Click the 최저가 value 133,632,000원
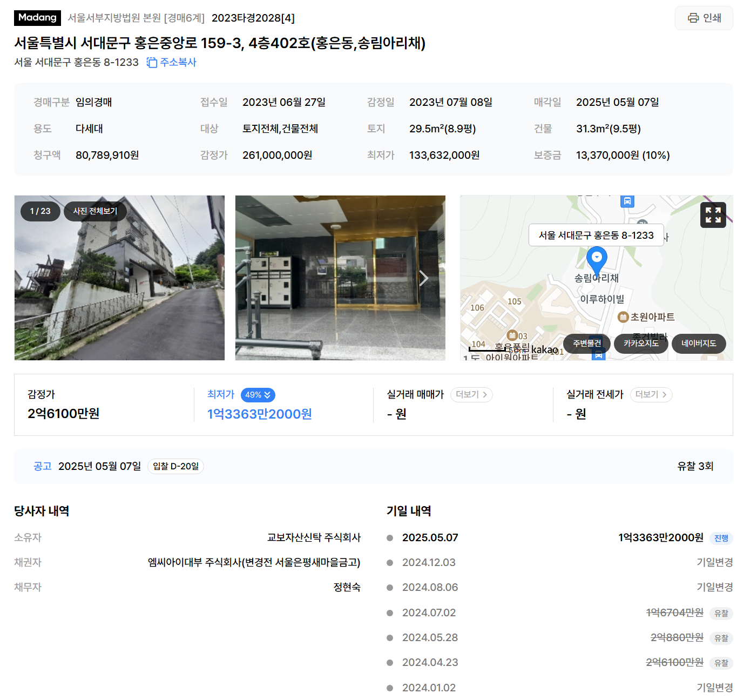Screen dimensions: 737x700 (x=444, y=155)
